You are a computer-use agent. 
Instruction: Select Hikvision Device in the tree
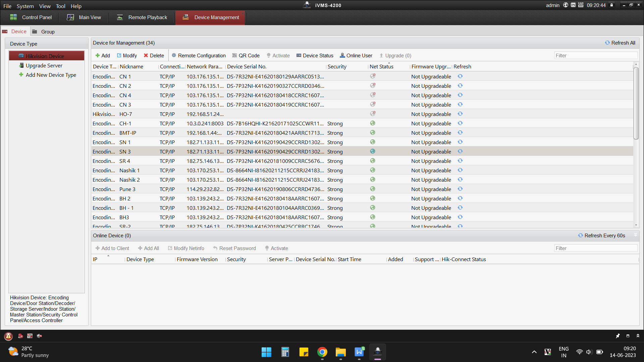47,56
